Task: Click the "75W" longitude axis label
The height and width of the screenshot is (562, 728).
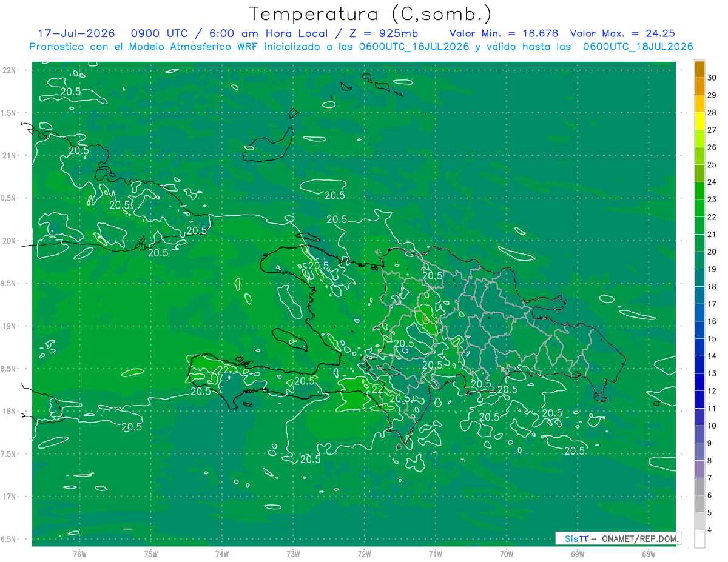Action: click(x=150, y=554)
